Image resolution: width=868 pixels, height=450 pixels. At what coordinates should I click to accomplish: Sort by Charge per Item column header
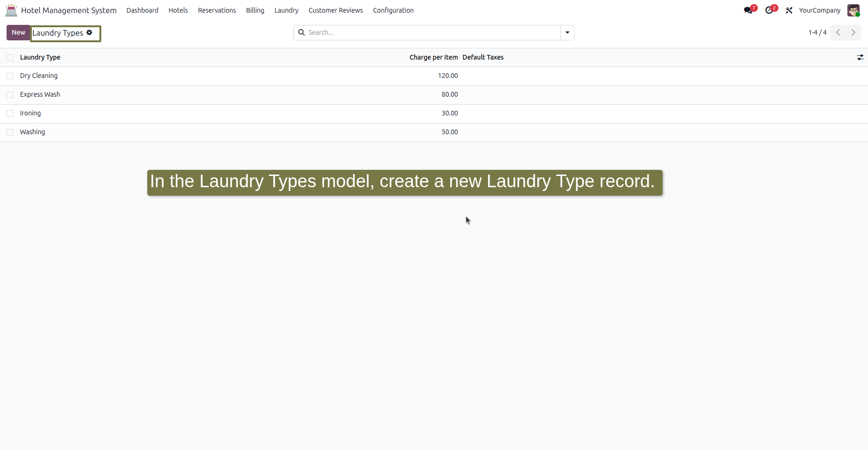click(x=434, y=57)
